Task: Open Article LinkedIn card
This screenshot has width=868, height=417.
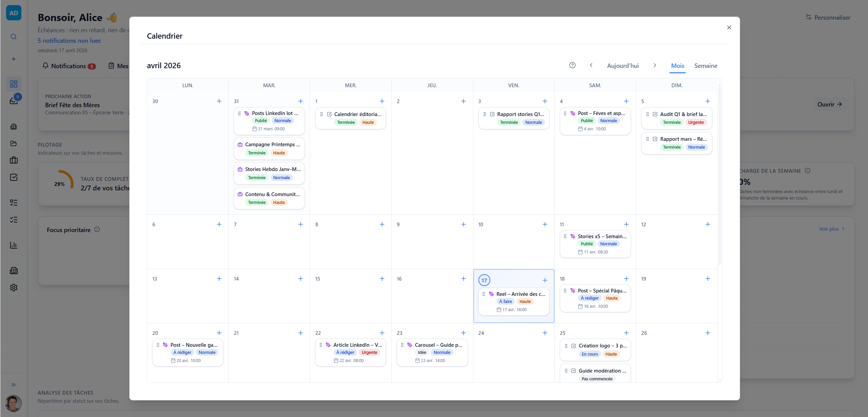Action: [x=351, y=353]
